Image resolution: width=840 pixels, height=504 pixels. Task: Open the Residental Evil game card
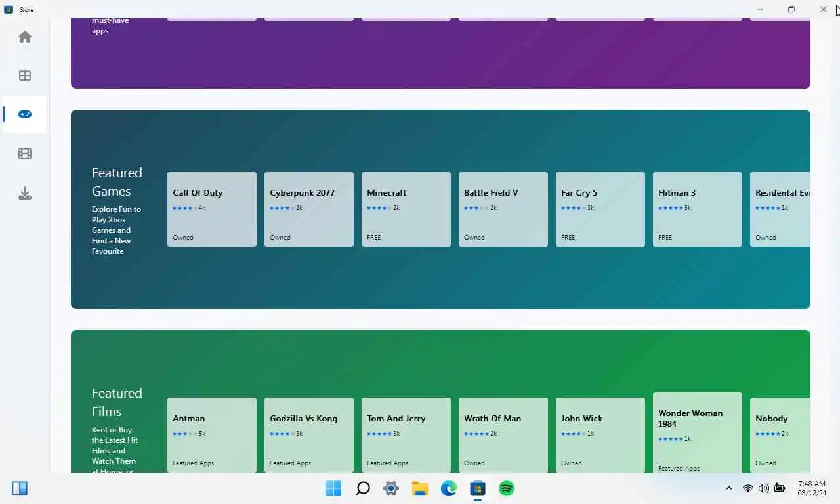click(780, 209)
